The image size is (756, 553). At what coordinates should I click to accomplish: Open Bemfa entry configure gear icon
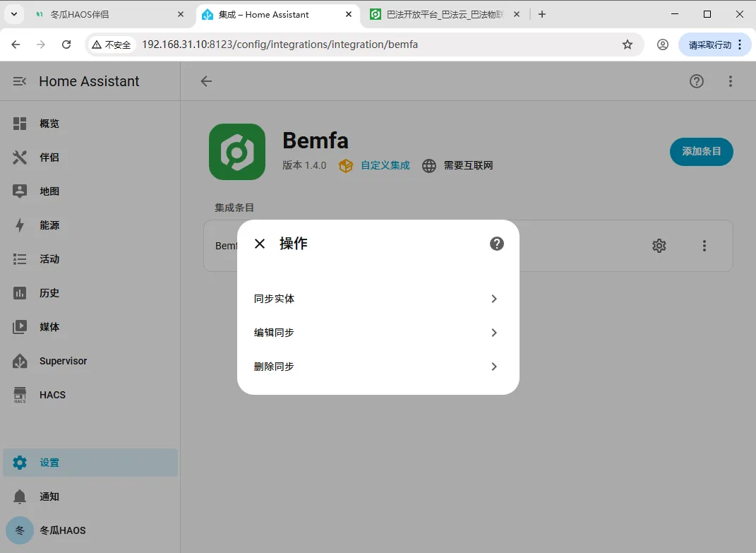tap(659, 246)
